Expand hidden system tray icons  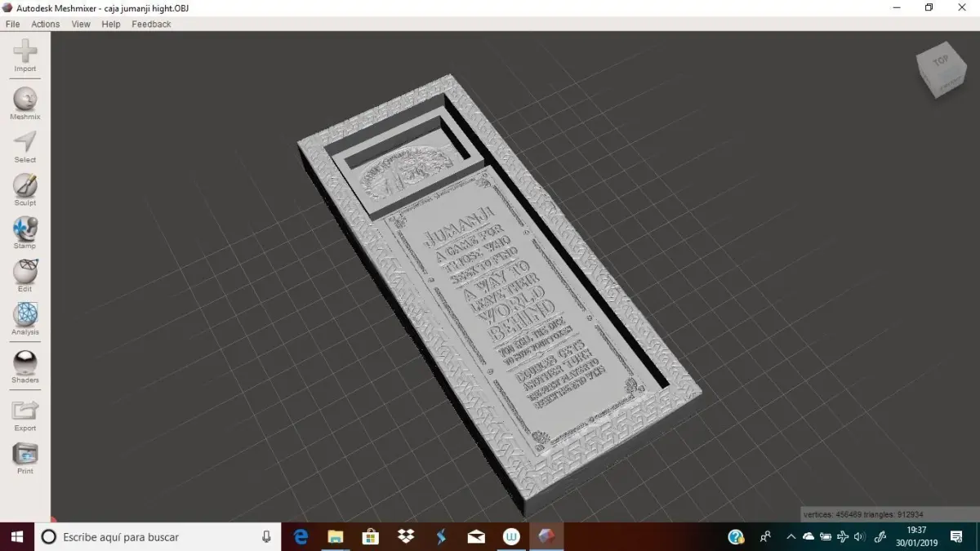[x=791, y=536]
